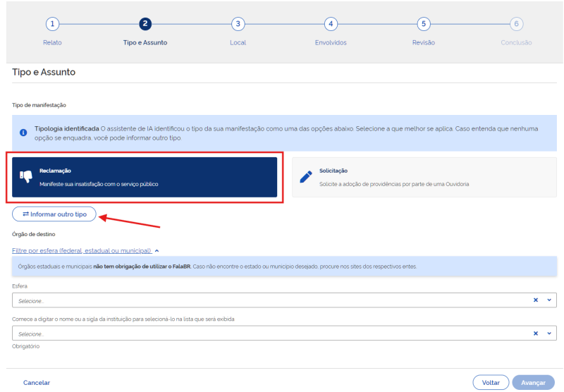Click the 'Tipologia identificada' bold text
The image size is (564, 392).
point(66,128)
